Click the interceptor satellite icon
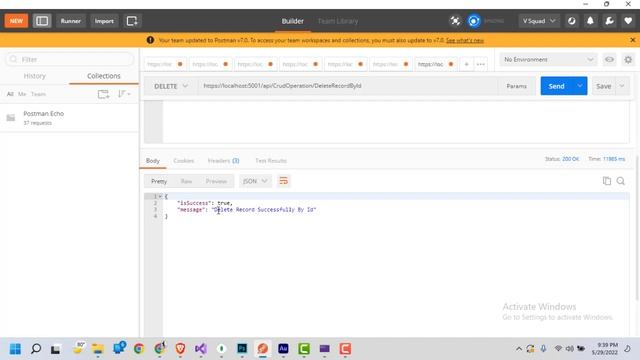640x360 pixels. (x=455, y=21)
